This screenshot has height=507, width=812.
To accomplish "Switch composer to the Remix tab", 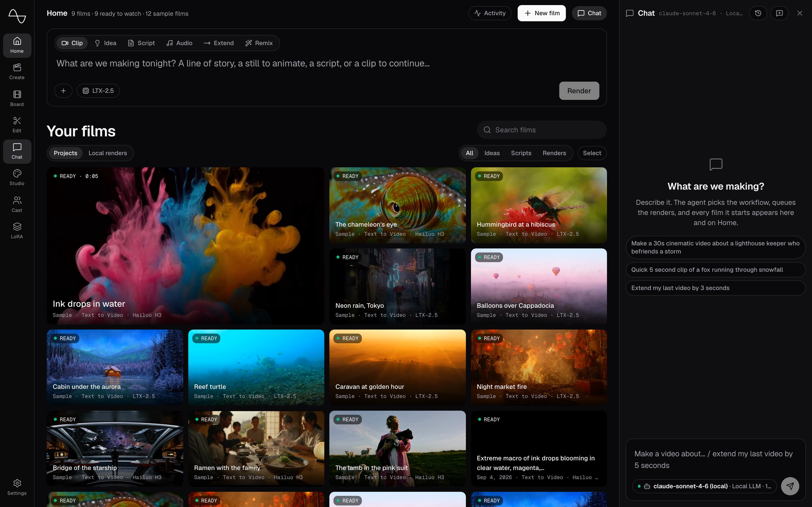I will (259, 43).
